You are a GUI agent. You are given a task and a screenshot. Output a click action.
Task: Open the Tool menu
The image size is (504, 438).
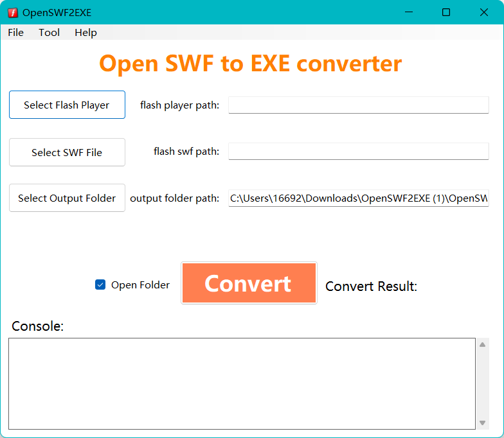[49, 32]
